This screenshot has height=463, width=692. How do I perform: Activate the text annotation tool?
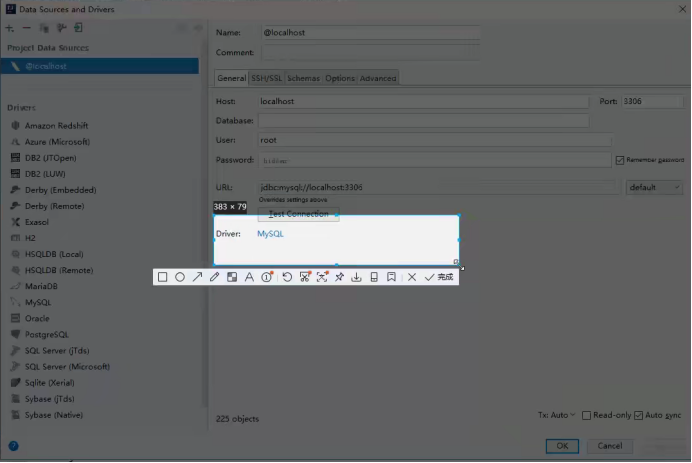point(249,277)
